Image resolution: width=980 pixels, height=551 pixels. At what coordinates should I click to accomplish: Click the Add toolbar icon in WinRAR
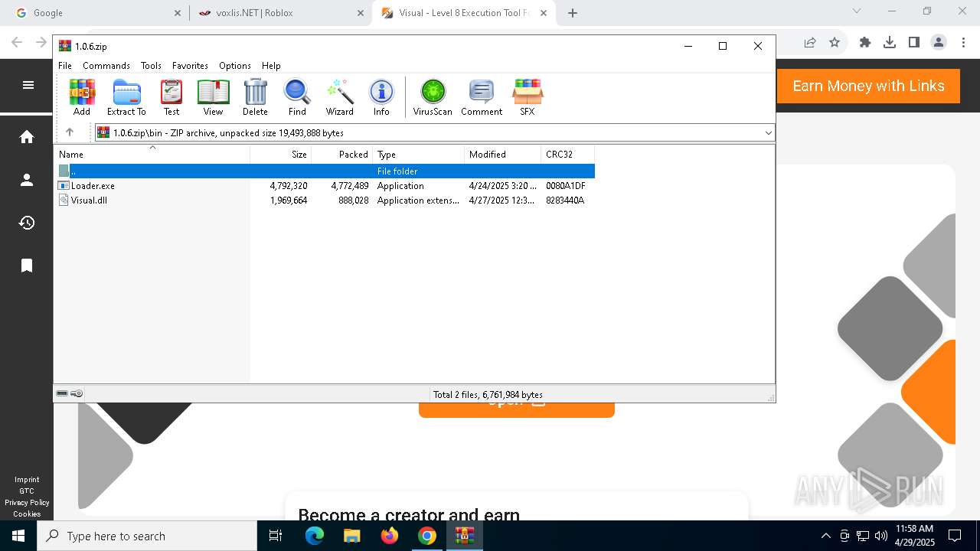coord(82,97)
